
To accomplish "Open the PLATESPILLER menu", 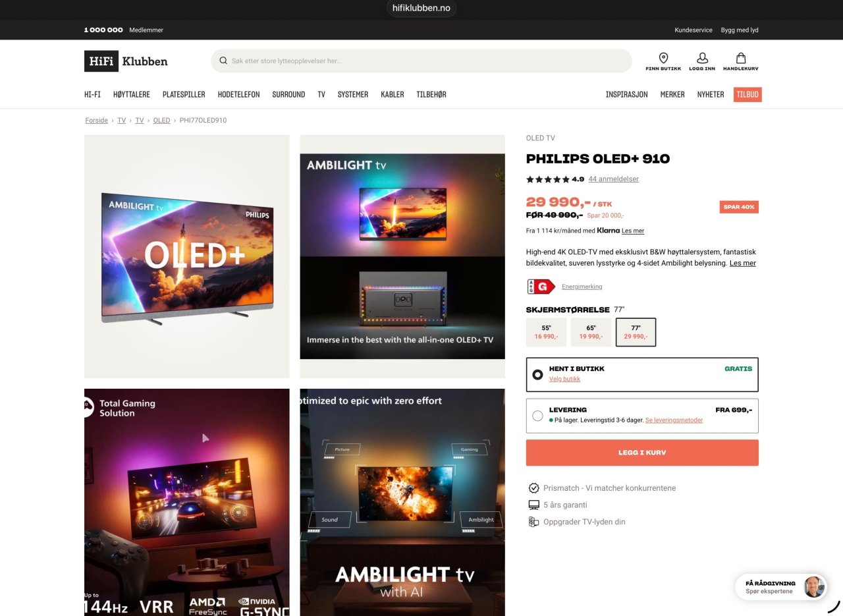I will coord(184,95).
